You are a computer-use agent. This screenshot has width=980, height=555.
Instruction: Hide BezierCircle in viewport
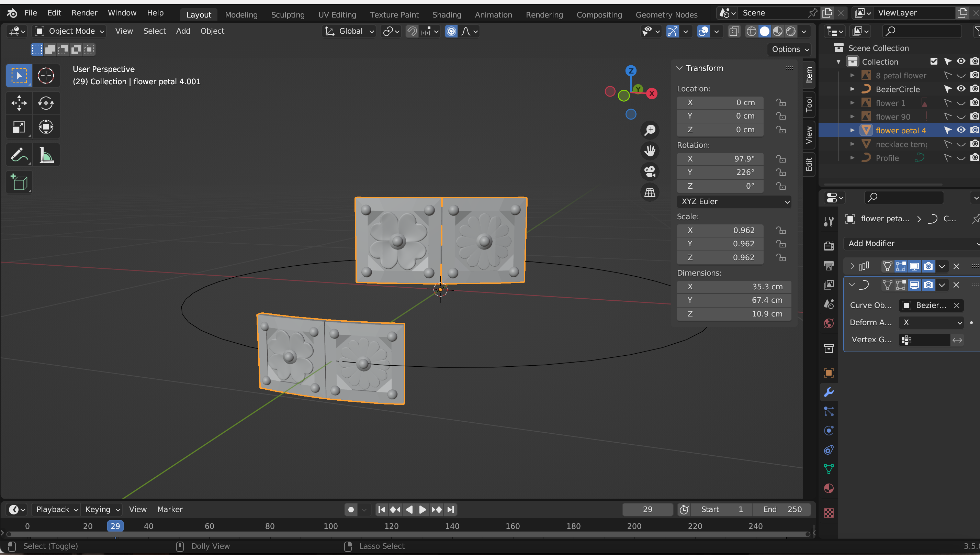(x=961, y=89)
